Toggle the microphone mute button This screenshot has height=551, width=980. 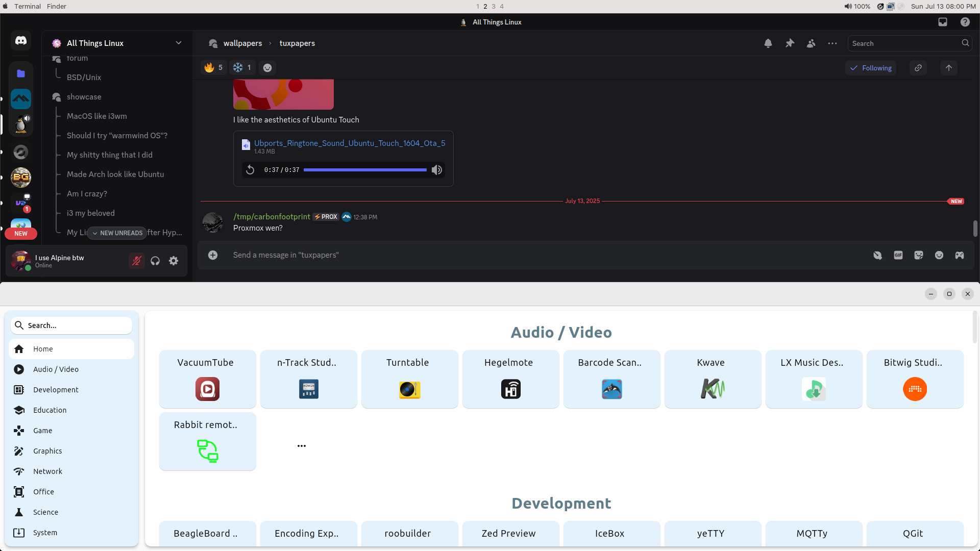click(x=136, y=261)
